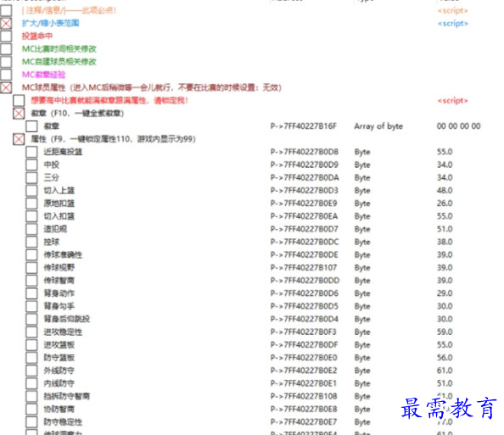
Task: Tick the MC自建球员相关修改 checkbox
Action: [x=6, y=62]
